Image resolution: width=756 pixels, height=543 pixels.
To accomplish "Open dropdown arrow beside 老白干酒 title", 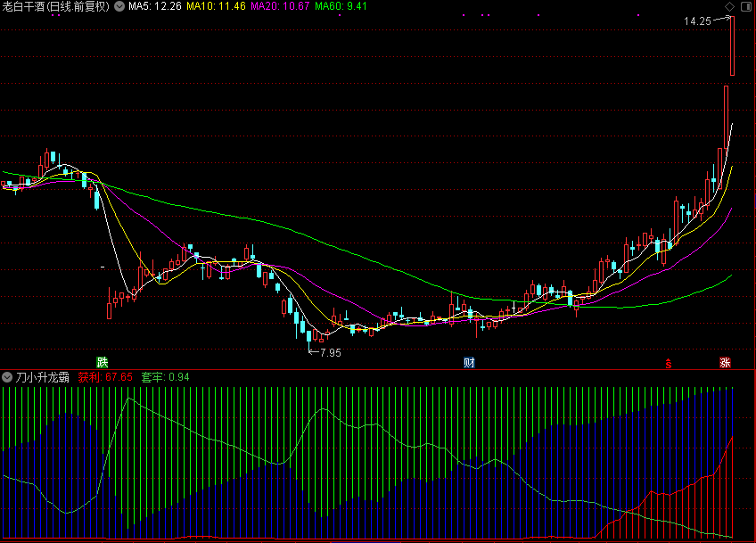I will tap(119, 6).
